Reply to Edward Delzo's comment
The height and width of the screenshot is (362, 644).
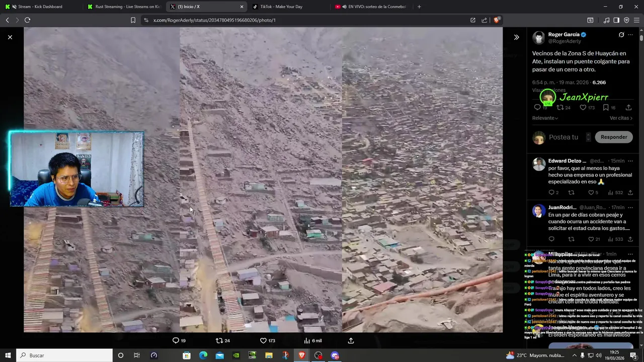tap(551, 193)
